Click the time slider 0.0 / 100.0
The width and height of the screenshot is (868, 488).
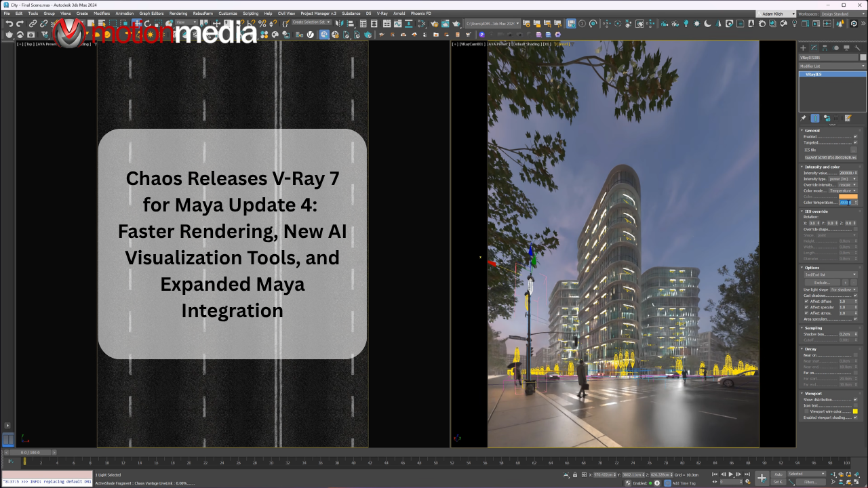click(30, 452)
